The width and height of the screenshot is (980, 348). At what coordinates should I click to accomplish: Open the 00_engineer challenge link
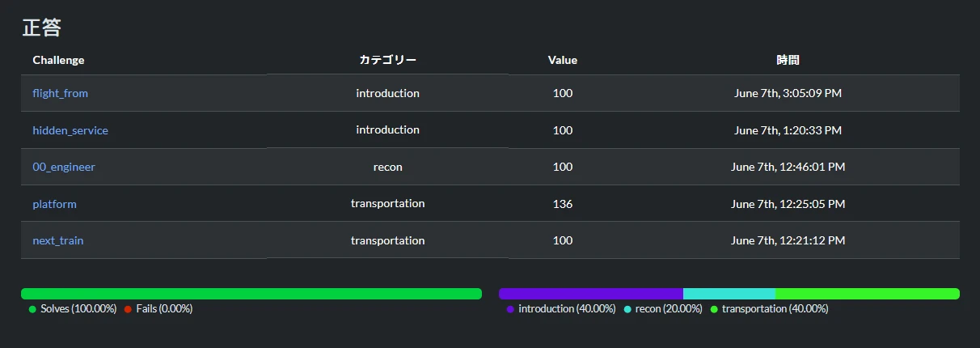(64, 167)
